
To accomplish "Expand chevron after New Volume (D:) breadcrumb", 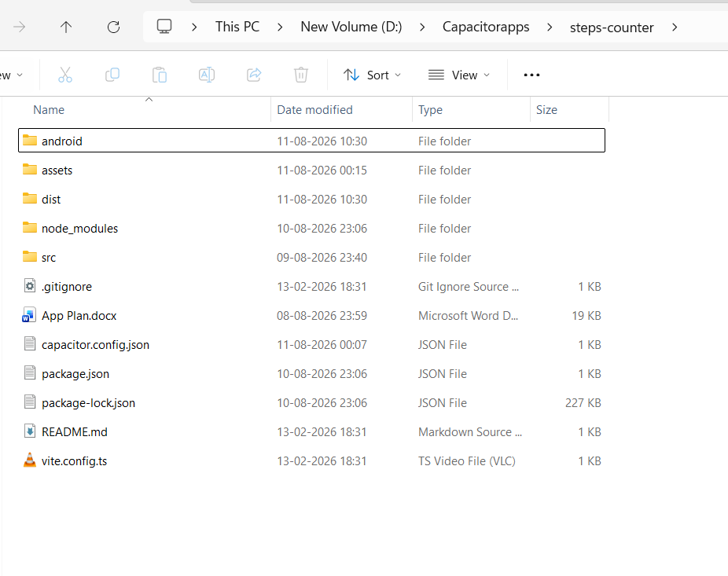I will 422,28.
